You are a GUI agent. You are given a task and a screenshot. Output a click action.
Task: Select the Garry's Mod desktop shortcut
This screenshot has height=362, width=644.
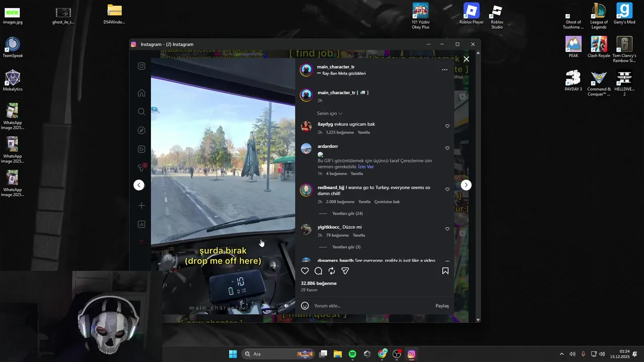624,14
